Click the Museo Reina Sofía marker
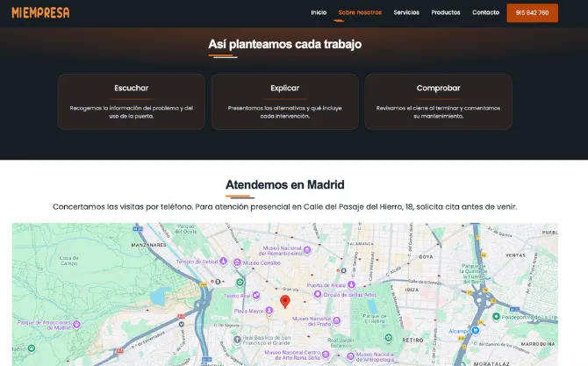 (326, 354)
